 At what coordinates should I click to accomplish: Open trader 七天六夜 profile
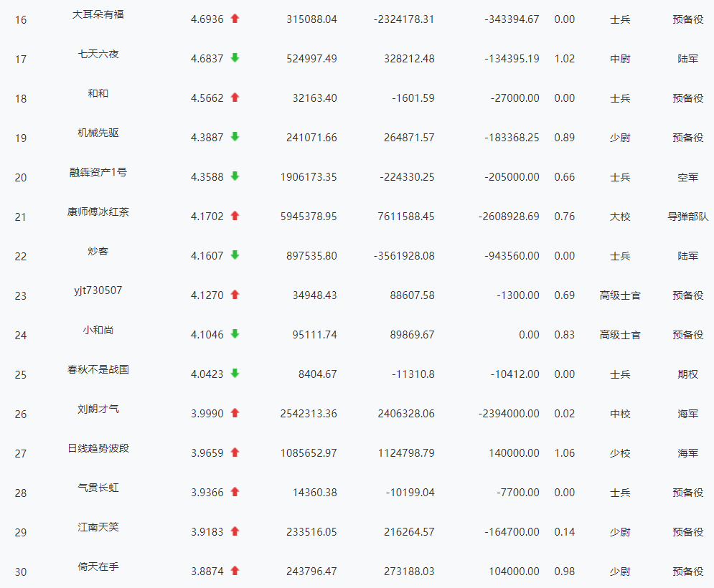tap(98, 54)
